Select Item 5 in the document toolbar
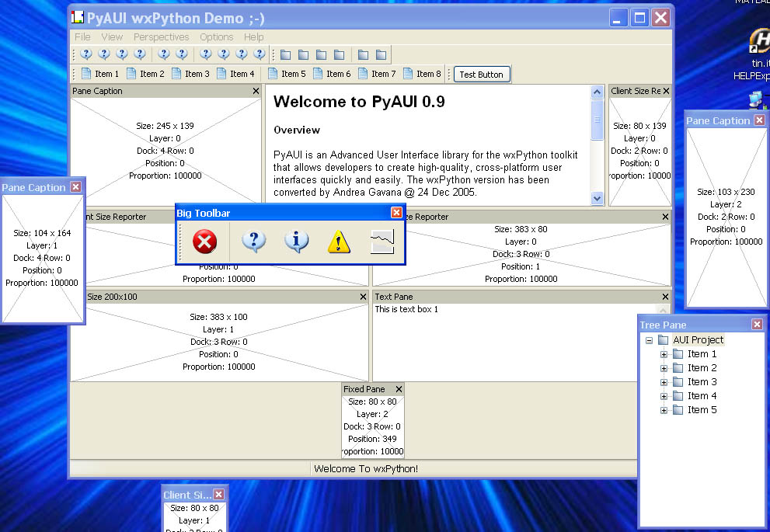The width and height of the screenshot is (770, 532). click(287, 74)
